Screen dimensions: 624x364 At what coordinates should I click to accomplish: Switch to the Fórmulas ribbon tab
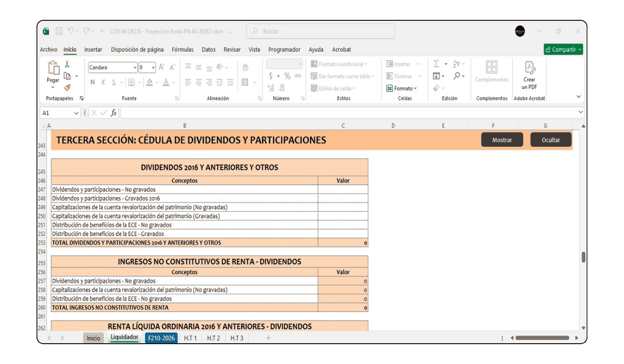[183, 49]
